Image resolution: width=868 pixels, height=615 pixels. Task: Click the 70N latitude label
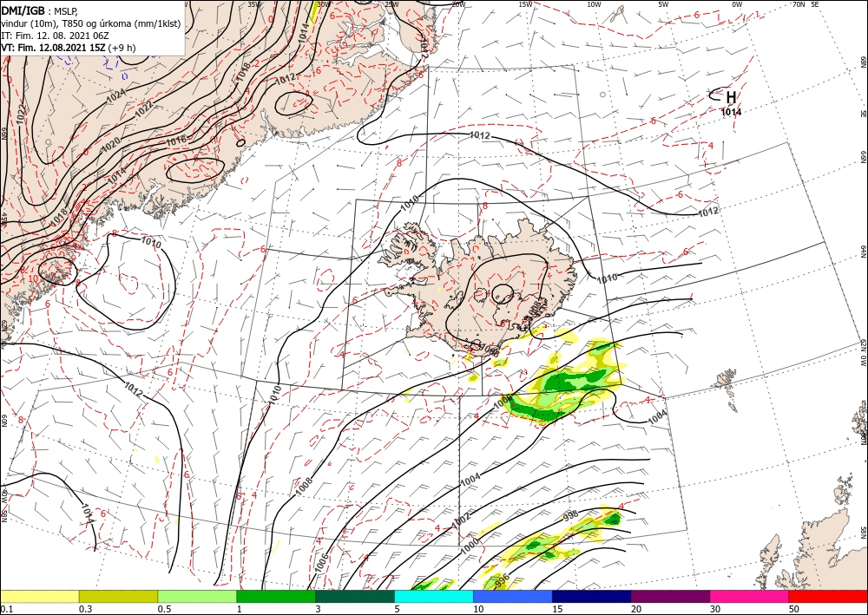coord(799,4)
